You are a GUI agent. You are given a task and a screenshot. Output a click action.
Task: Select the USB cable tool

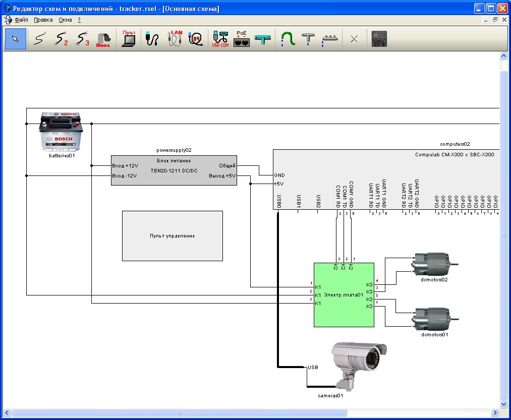pos(152,39)
